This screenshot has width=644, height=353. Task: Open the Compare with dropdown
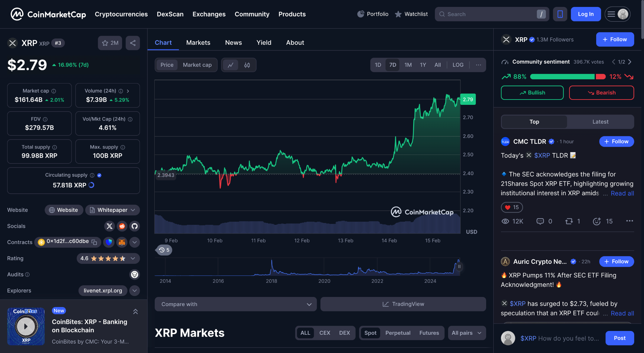click(236, 304)
